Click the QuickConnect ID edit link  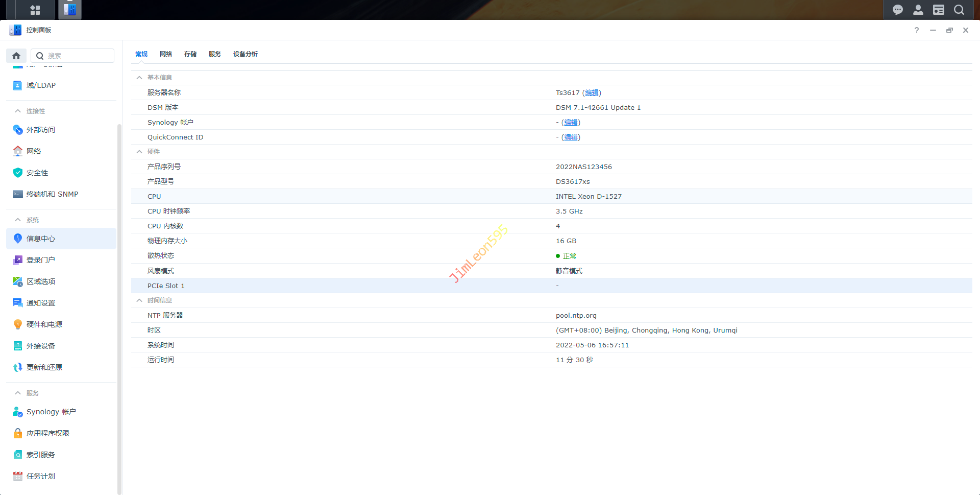tap(571, 137)
